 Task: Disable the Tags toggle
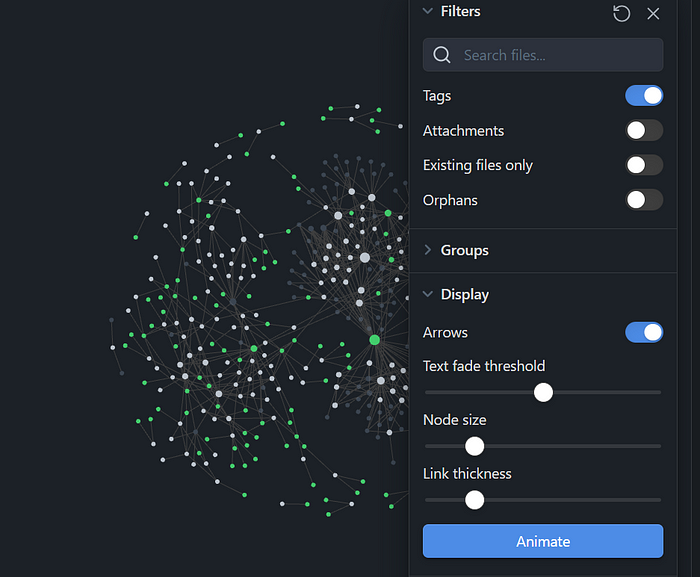click(644, 96)
